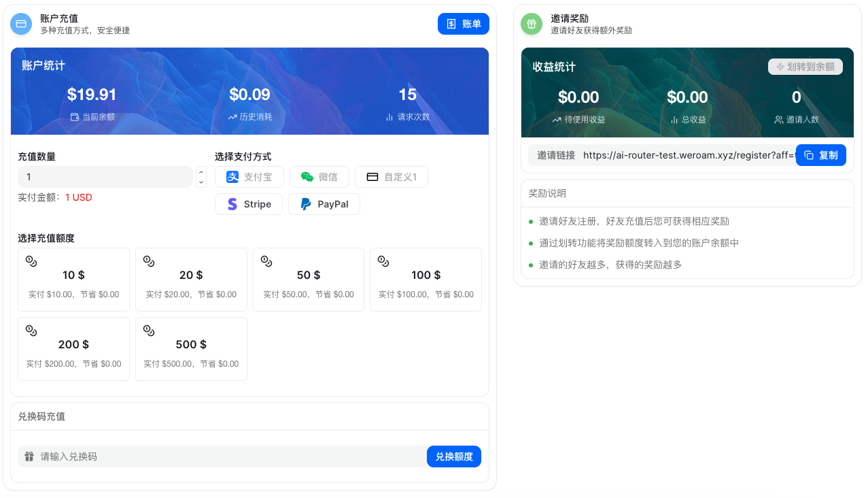Click the Stripe logo icon

click(232, 204)
